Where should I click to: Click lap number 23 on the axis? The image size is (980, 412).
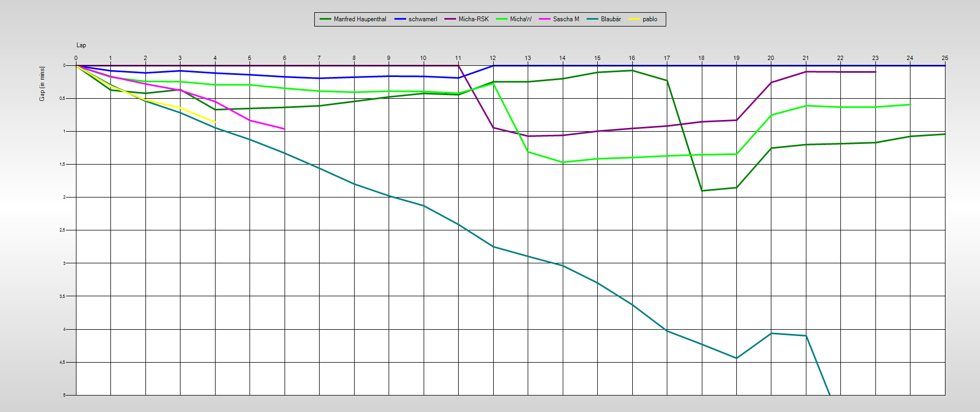(x=875, y=58)
